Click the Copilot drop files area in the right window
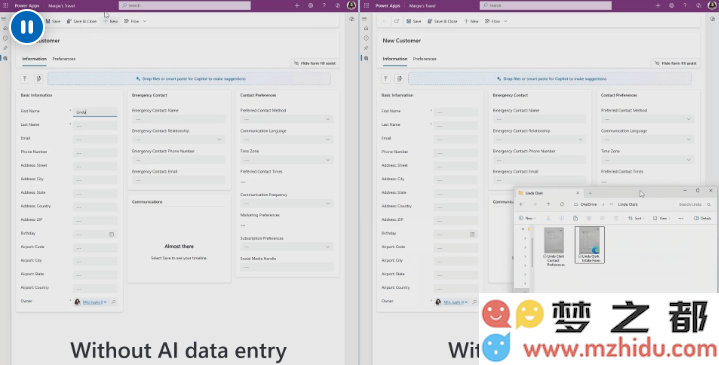 click(x=550, y=79)
